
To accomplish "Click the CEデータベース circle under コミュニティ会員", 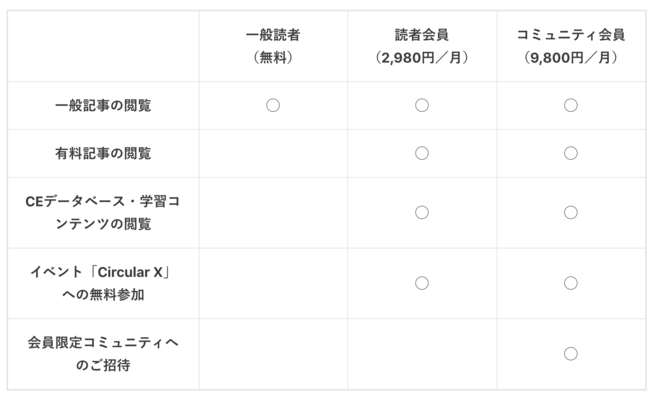I will tap(570, 213).
